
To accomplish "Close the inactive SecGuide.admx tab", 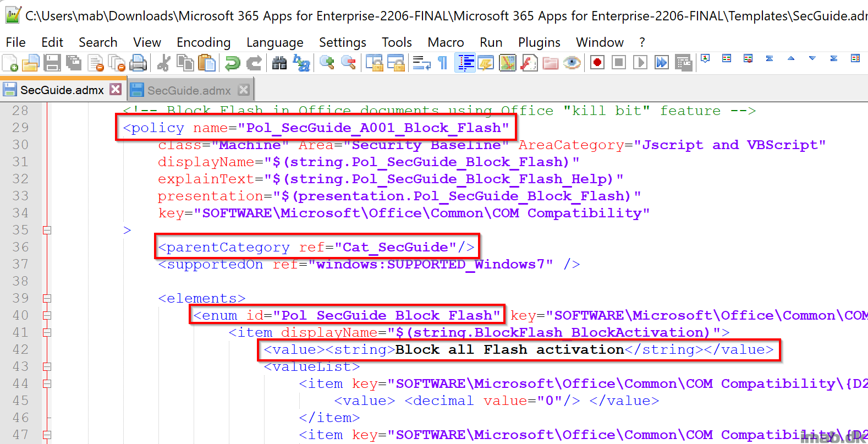I will (244, 90).
